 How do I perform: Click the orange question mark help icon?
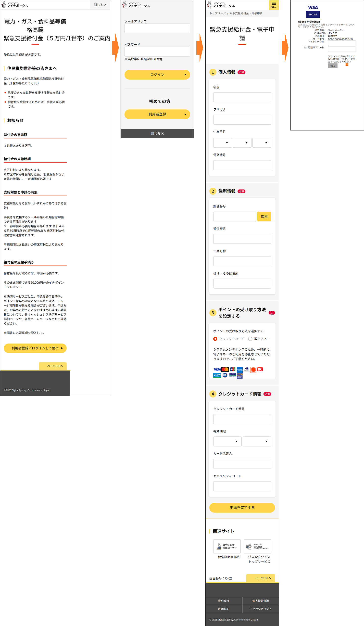coord(347,64)
